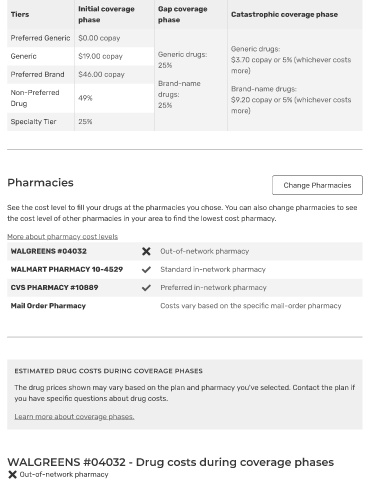Follow the Learn more about coverage phases link
The width and height of the screenshot is (370, 480).
[74, 417]
